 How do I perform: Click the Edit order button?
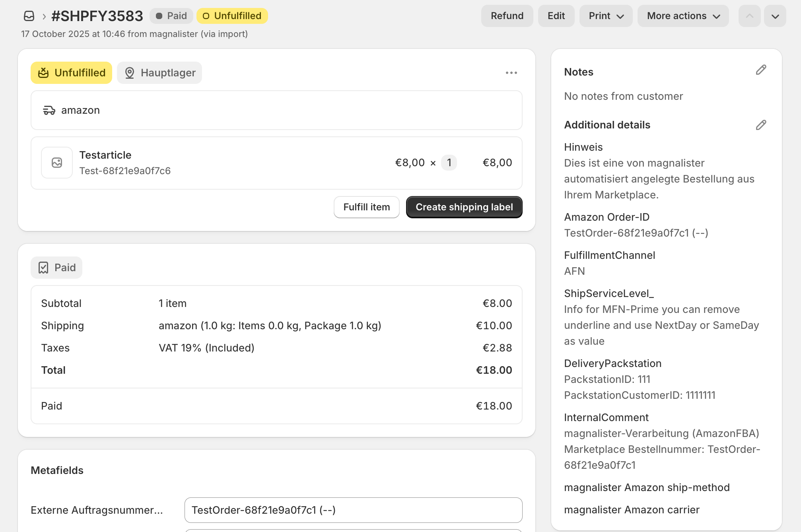click(556, 16)
